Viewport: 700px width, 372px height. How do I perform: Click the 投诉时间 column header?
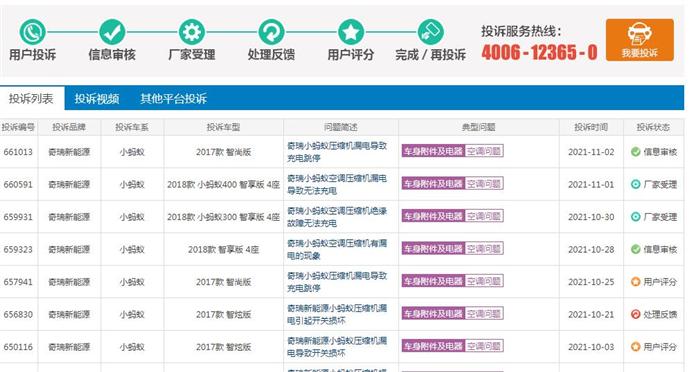pyautogui.click(x=591, y=127)
